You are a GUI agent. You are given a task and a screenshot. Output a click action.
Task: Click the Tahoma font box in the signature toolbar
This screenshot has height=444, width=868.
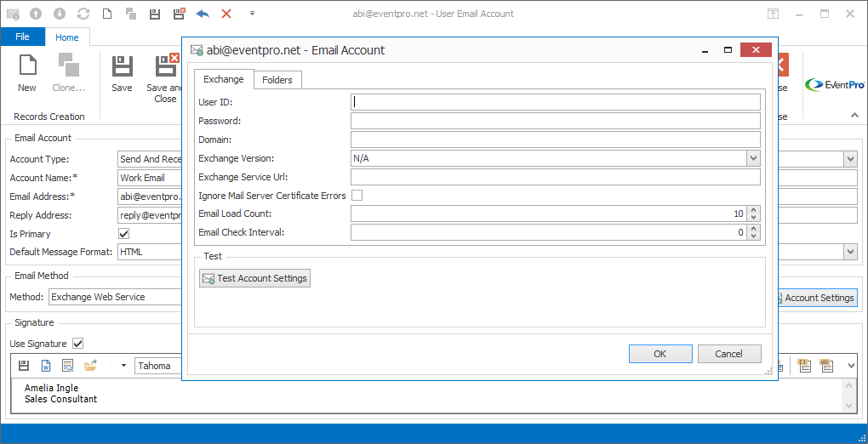pos(158,366)
